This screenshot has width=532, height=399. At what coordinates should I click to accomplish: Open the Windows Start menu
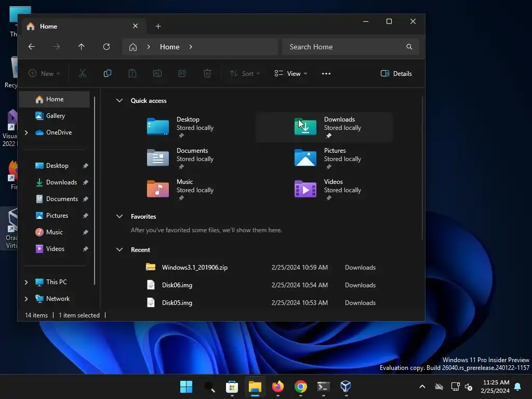[187, 387]
